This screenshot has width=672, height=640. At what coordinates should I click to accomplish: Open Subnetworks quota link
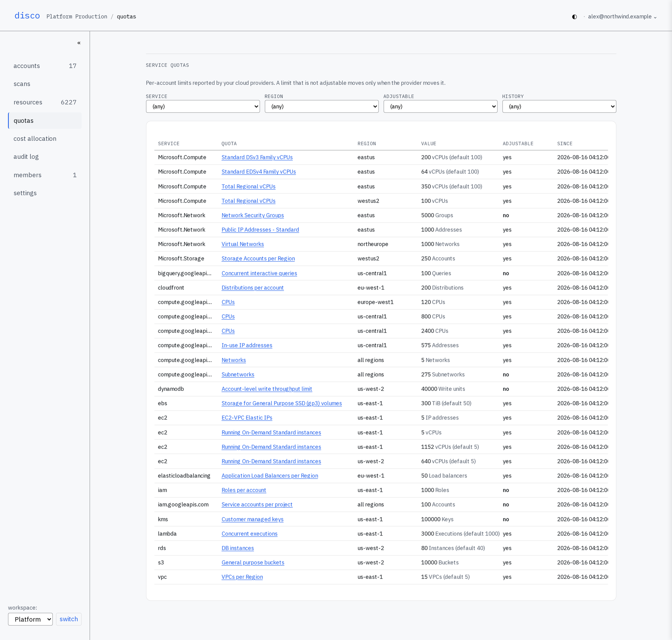pos(238,375)
